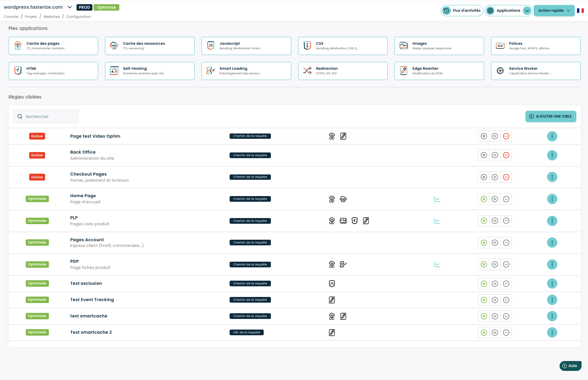The image size is (588, 380).
Task: Pause the PDP rule
Action: tap(495, 265)
